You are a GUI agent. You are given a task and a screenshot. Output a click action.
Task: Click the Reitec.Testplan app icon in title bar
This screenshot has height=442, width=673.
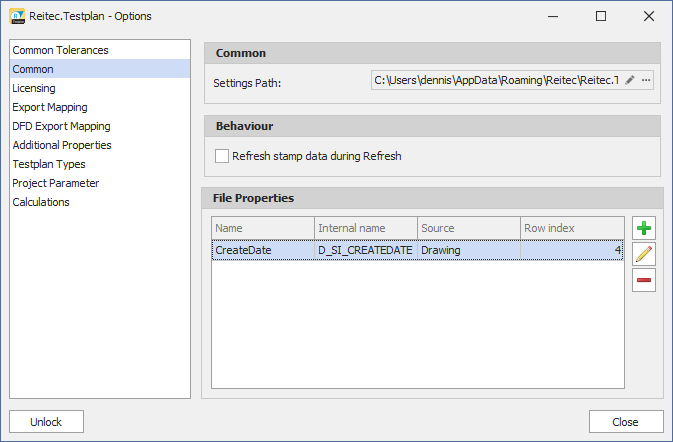pos(16,16)
